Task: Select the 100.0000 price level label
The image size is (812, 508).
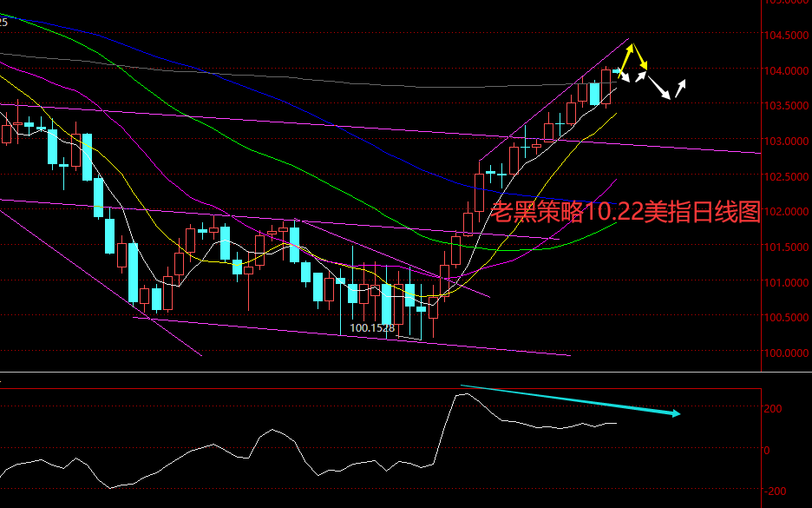Action: (787, 353)
